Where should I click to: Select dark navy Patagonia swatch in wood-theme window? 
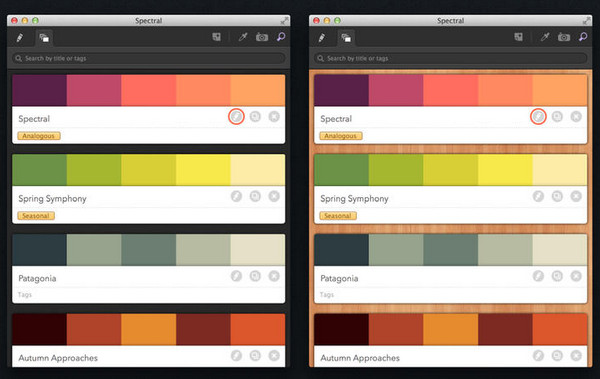(x=341, y=250)
